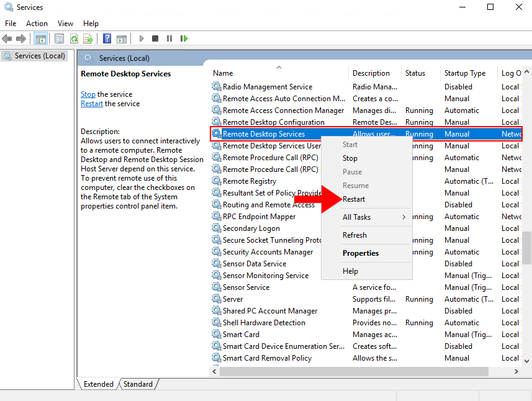Click the Restart the service link

coord(92,104)
